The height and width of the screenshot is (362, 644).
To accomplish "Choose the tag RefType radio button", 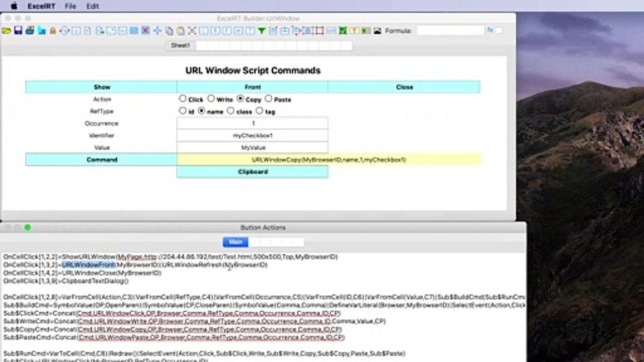I will point(259,111).
